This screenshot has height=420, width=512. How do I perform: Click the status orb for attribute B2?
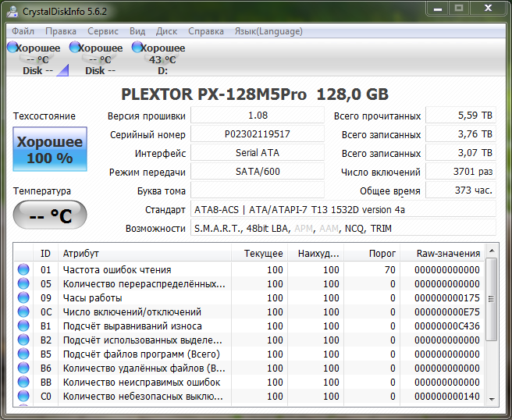pyautogui.click(x=23, y=340)
